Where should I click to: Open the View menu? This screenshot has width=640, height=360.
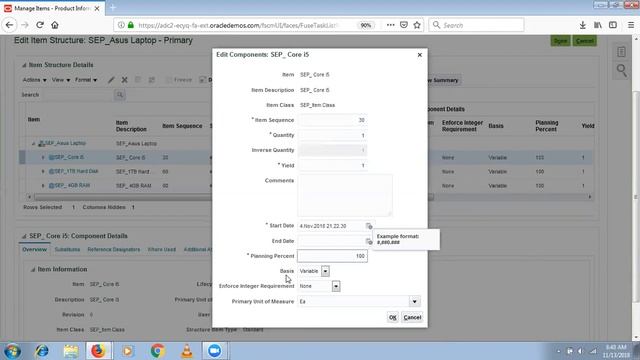(x=61, y=80)
